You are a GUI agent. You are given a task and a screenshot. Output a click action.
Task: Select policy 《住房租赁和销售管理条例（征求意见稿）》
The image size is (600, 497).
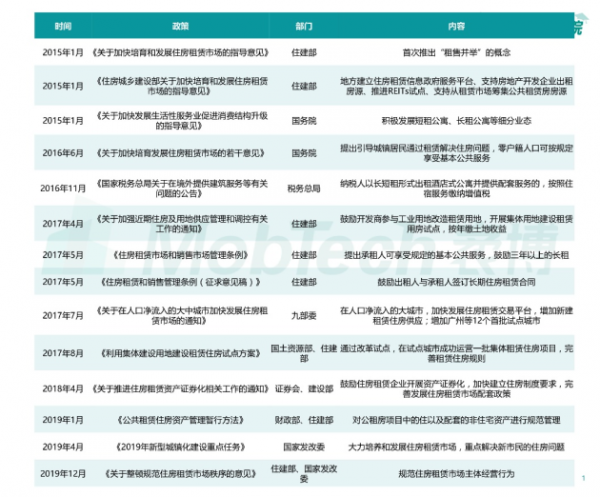[180, 282]
